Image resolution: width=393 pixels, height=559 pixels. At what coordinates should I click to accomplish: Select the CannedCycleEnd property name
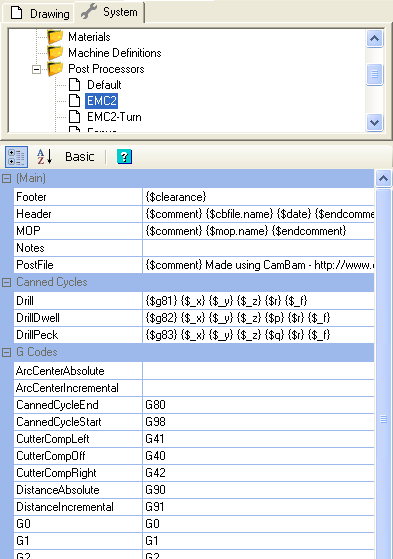point(78,405)
